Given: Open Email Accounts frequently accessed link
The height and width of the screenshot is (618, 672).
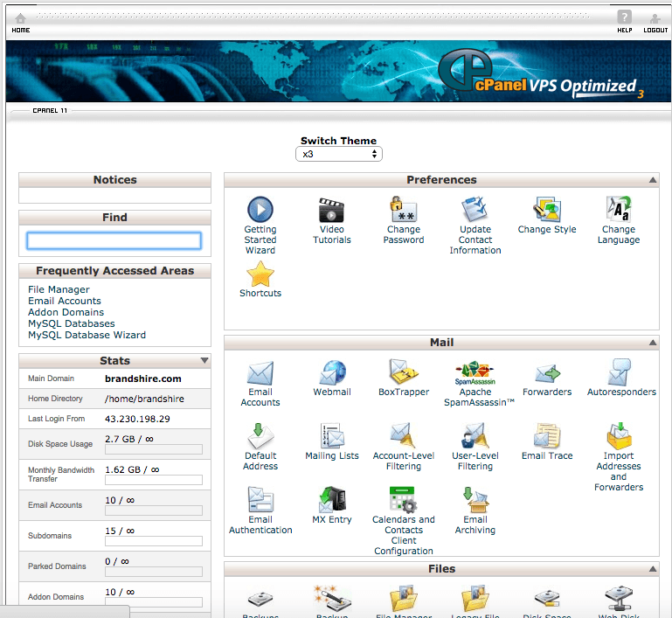Looking at the screenshot, I should (x=65, y=301).
